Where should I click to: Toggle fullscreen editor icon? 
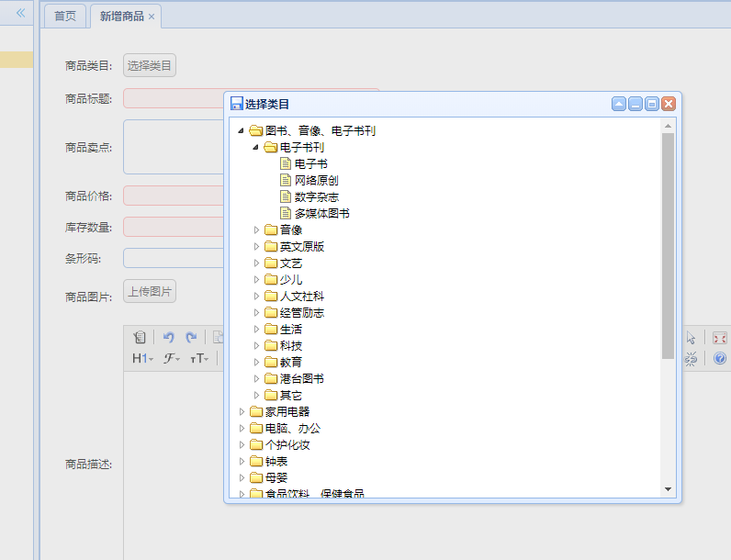tap(719, 338)
